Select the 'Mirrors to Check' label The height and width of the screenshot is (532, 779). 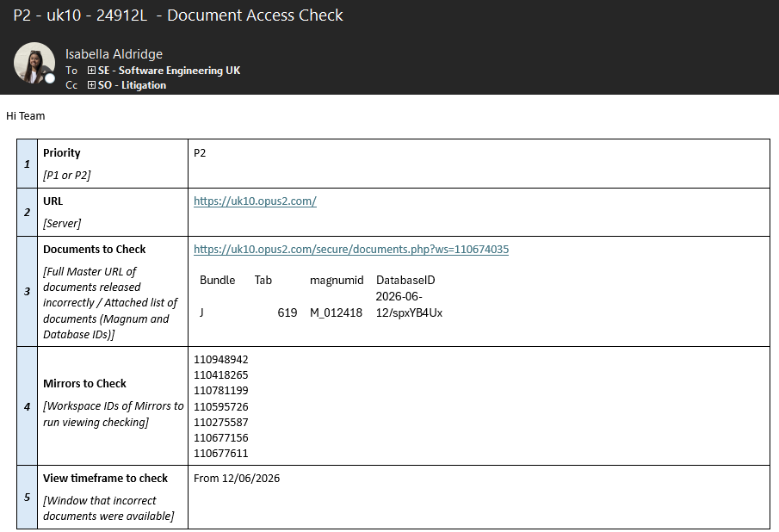coord(84,383)
